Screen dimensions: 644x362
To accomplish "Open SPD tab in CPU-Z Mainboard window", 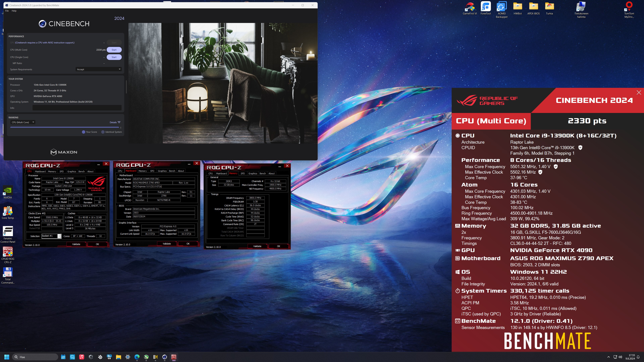I will click(x=152, y=171).
